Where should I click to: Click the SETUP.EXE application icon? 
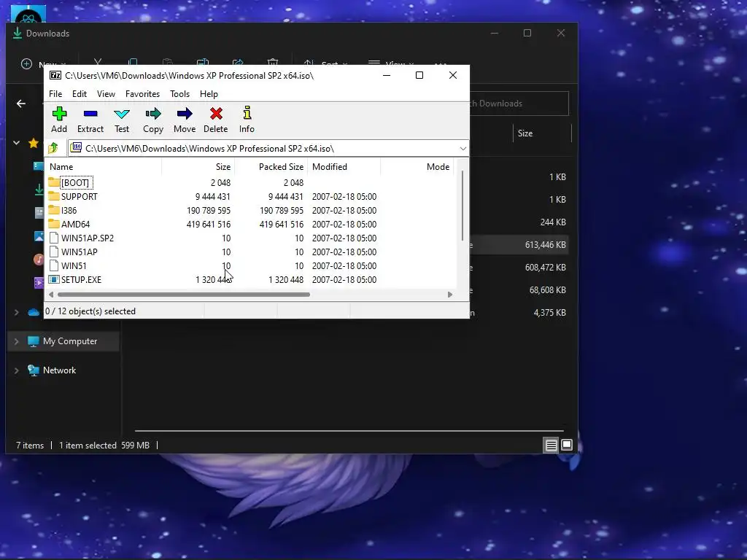(x=54, y=279)
